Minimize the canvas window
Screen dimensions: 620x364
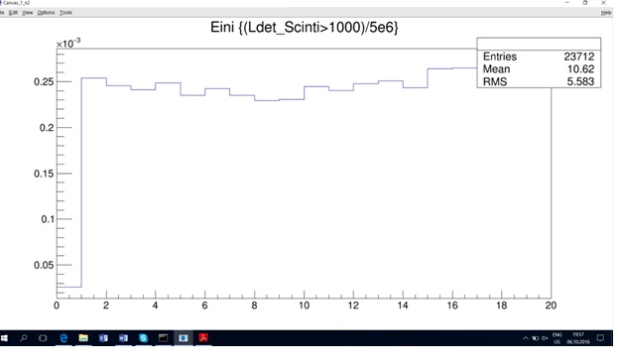coord(567,3)
